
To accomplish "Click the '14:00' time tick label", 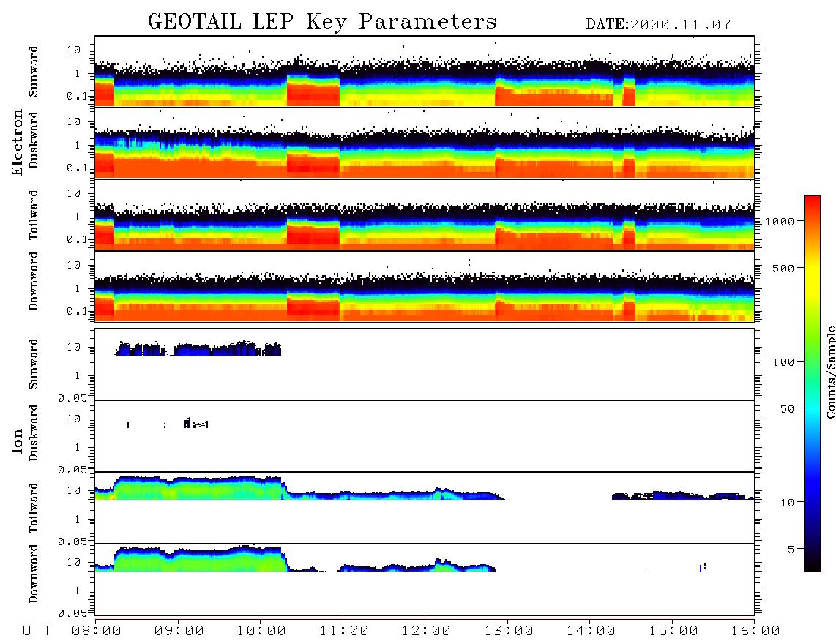I will (591, 631).
